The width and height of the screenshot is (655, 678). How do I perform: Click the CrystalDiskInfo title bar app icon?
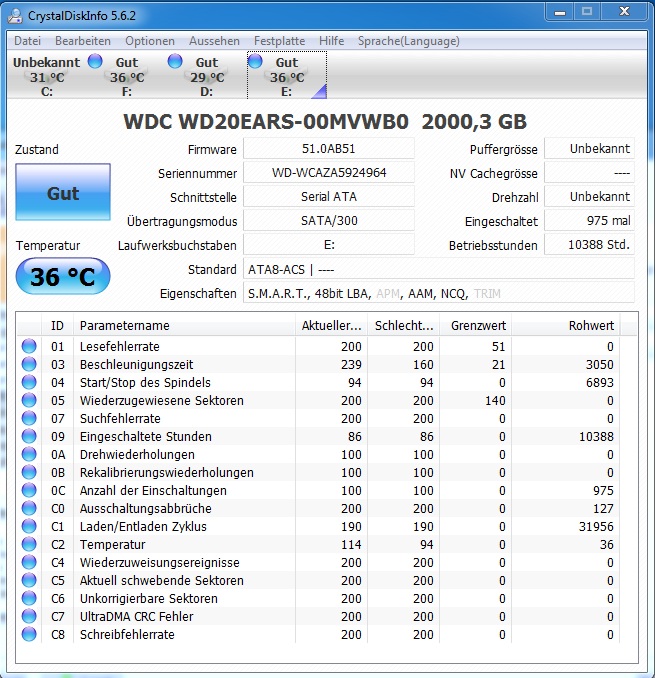16,16
